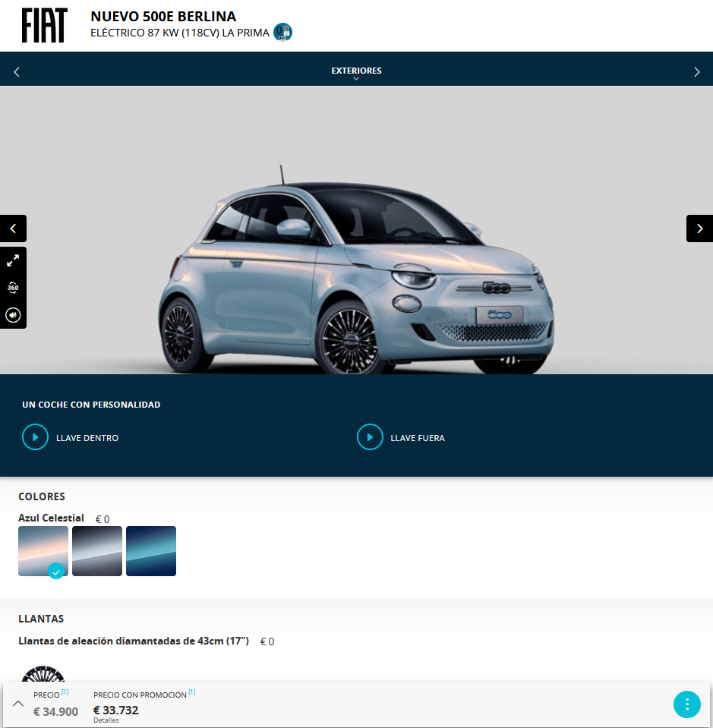Click the '€ 33.732' promotion price
713x728 pixels.
tap(115, 711)
